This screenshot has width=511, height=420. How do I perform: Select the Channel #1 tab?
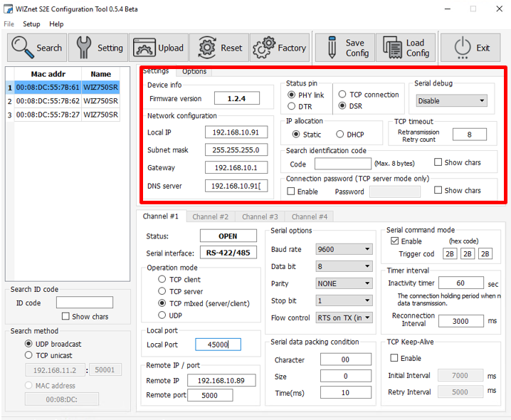161,216
